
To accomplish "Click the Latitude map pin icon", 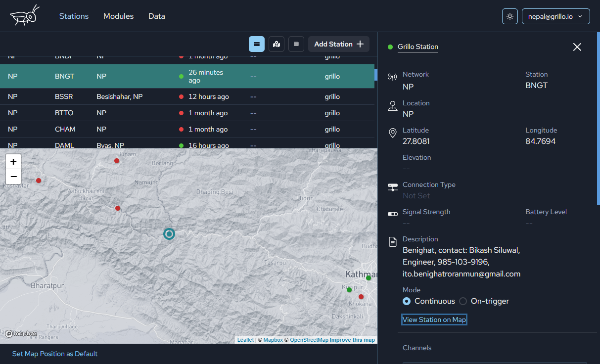I will (392, 133).
